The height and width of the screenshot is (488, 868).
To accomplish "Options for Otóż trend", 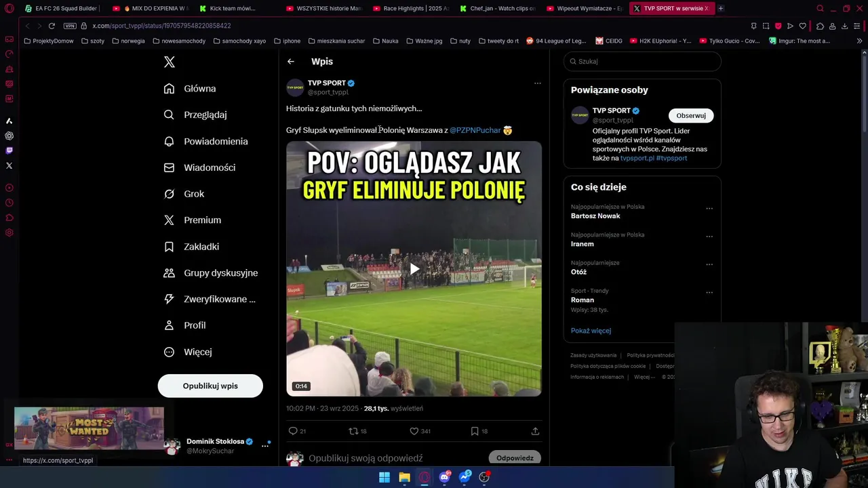I will click(x=709, y=264).
